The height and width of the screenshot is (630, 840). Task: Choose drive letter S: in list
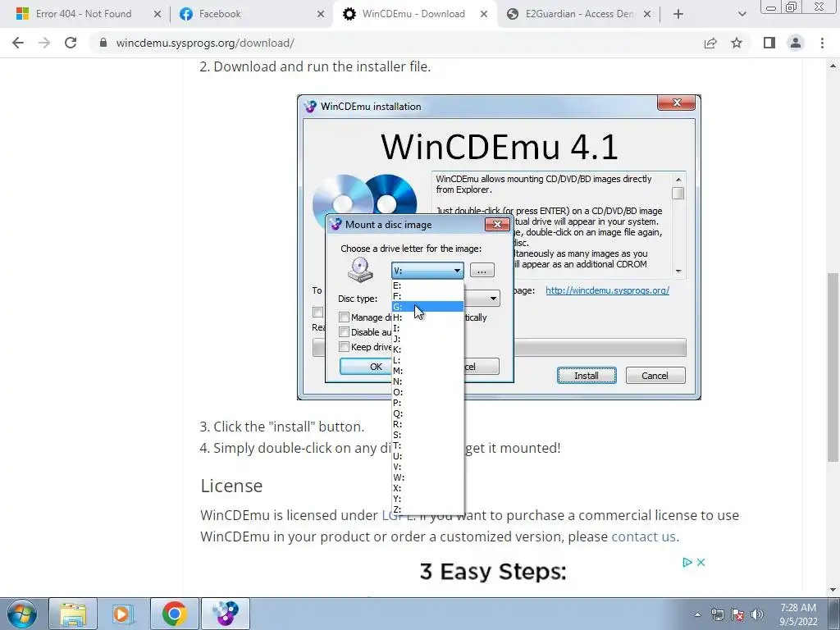pyautogui.click(x=427, y=435)
